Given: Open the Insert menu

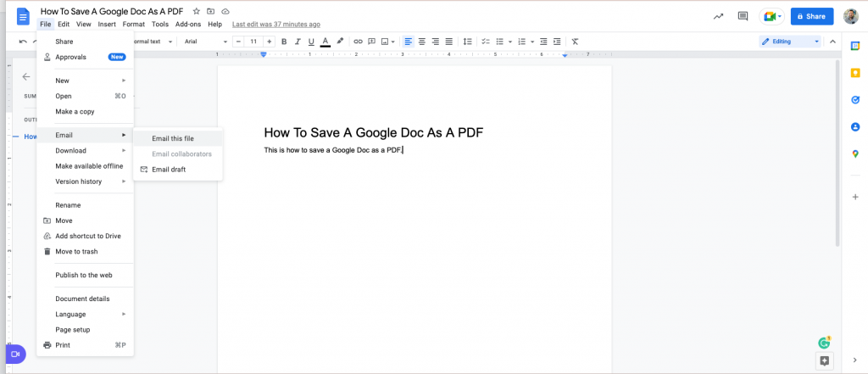Looking at the screenshot, I should (x=107, y=25).
